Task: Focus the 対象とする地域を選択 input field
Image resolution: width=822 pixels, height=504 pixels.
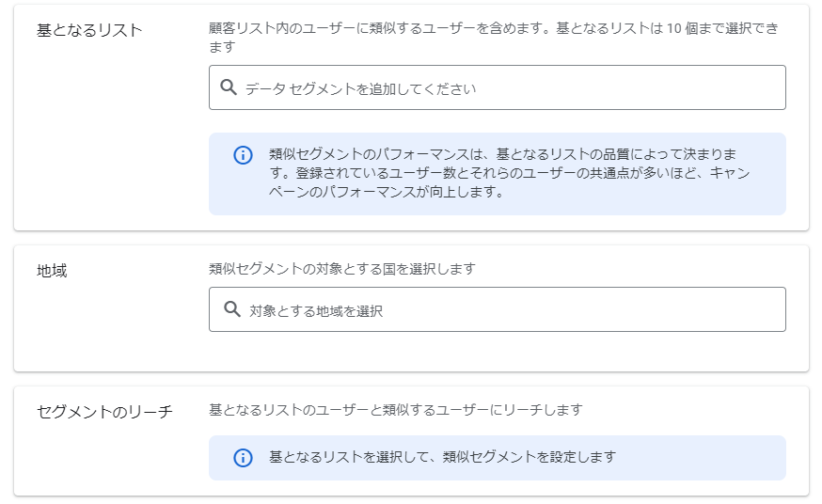Action: [497, 309]
